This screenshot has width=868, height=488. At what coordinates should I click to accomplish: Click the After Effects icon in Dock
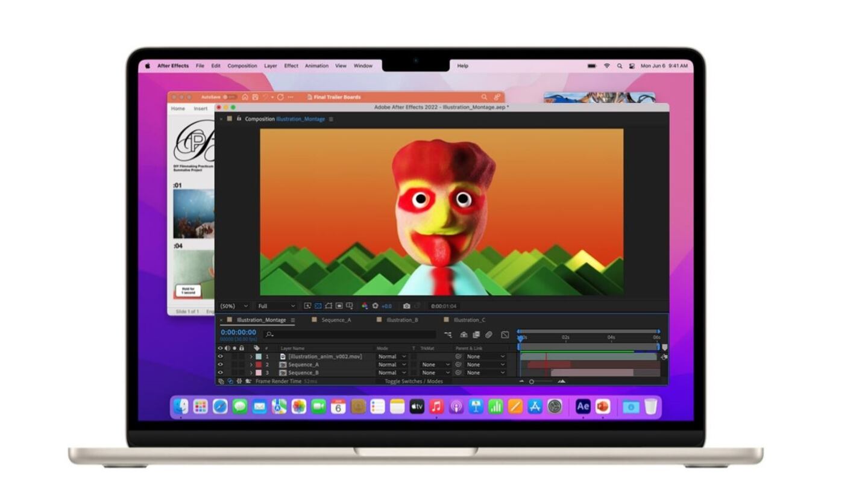[582, 407]
